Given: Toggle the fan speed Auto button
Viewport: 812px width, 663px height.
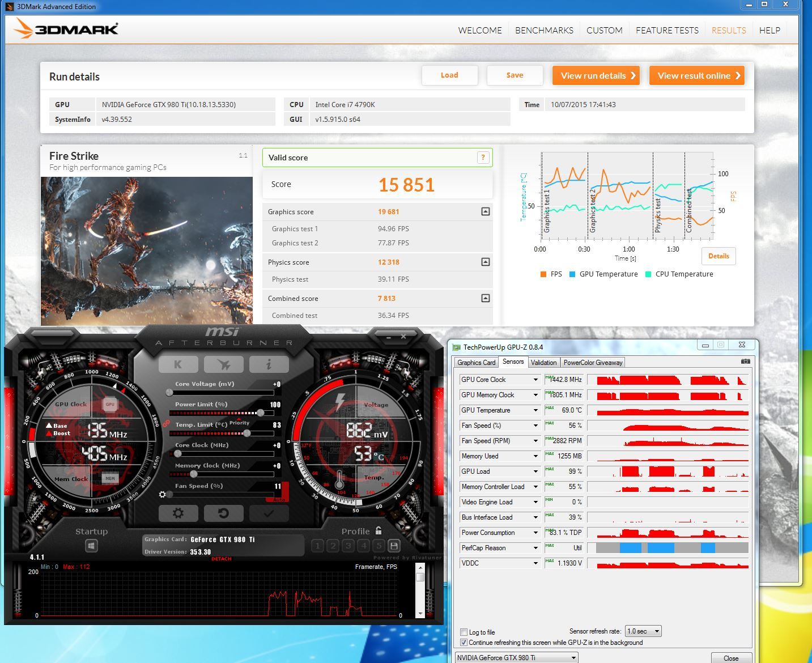Looking at the screenshot, I should (x=279, y=500).
